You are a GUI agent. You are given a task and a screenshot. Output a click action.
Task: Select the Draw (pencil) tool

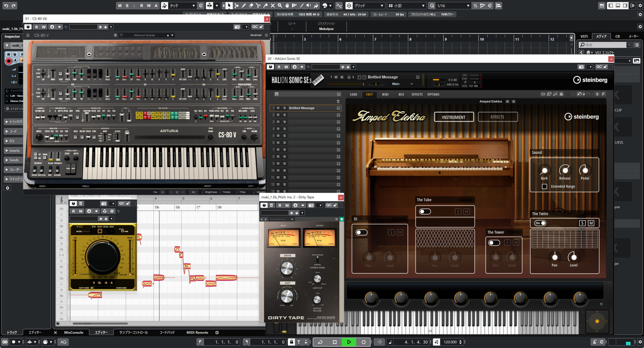(244, 6)
